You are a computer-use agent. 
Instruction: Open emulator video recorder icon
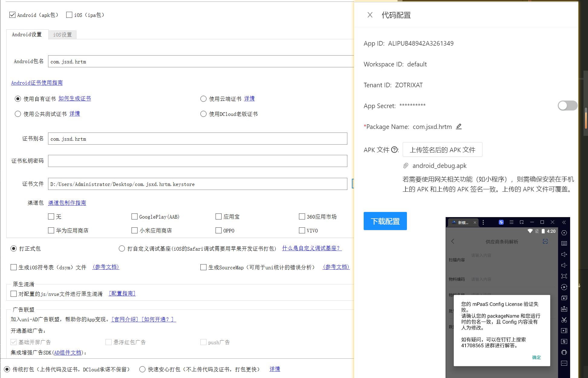pyautogui.click(x=564, y=331)
